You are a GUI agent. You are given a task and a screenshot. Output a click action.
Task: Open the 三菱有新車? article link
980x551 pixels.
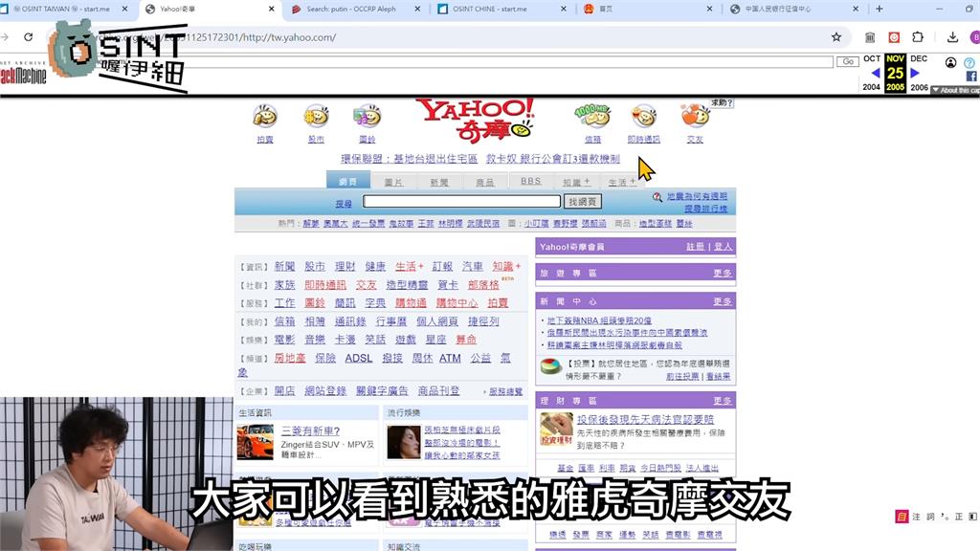pos(311,431)
